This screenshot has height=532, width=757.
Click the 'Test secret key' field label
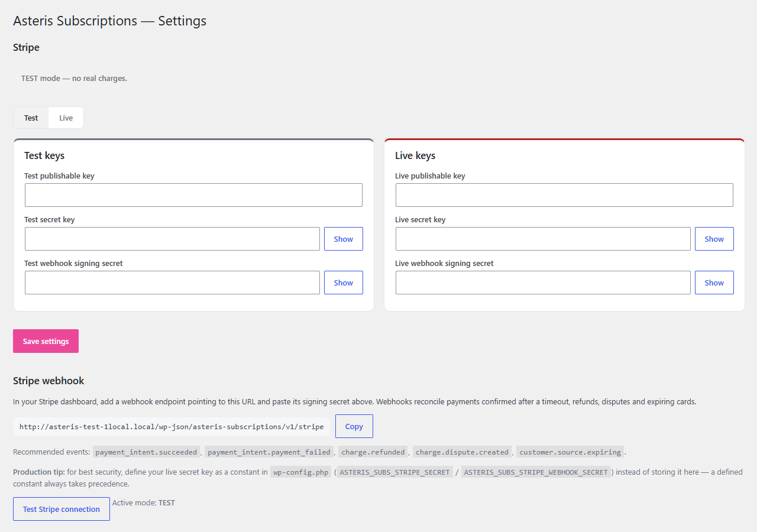[50, 220]
